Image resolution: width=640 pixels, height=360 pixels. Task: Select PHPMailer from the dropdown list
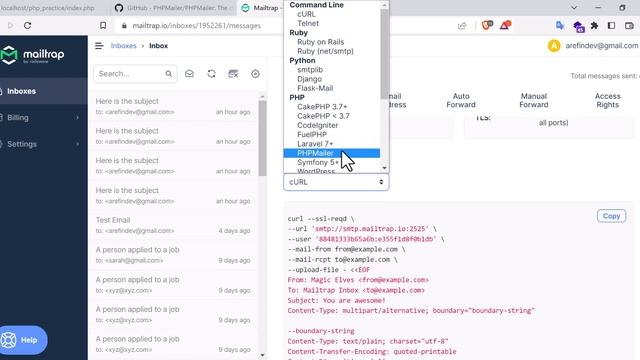(331, 153)
